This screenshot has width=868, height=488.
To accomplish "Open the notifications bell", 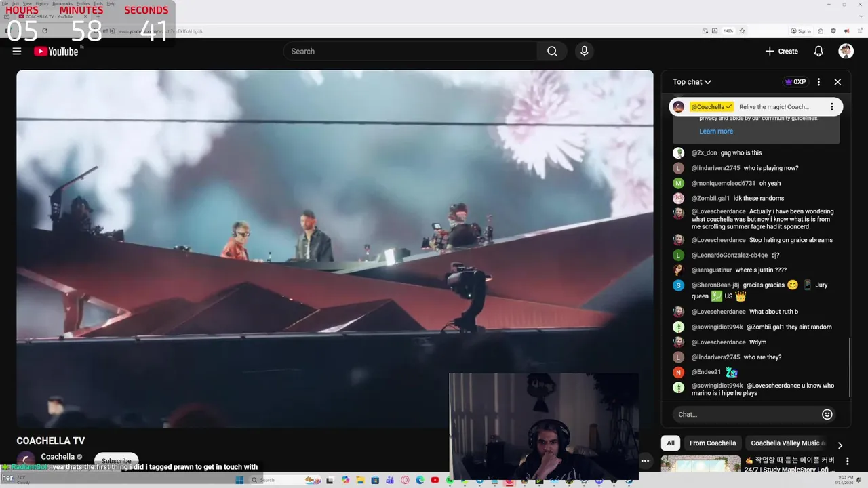I will (x=818, y=52).
